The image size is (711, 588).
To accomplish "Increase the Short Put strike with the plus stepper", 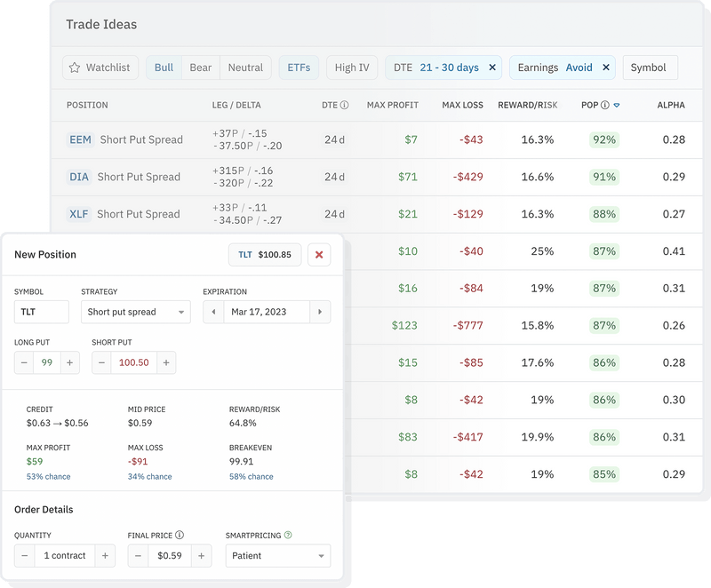I will tap(166, 362).
